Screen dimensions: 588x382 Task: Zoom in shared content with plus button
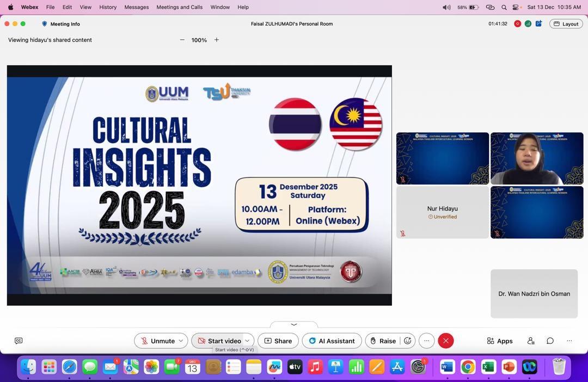coord(216,40)
